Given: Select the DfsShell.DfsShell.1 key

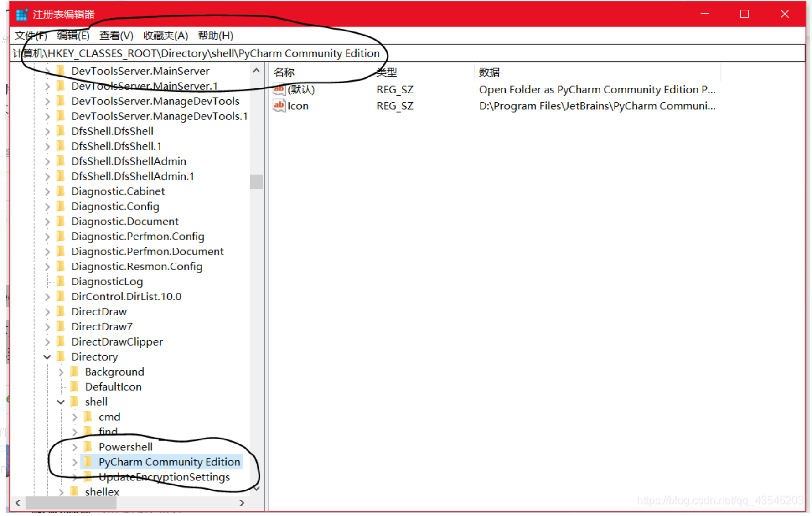Looking at the screenshot, I should (x=116, y=146).
